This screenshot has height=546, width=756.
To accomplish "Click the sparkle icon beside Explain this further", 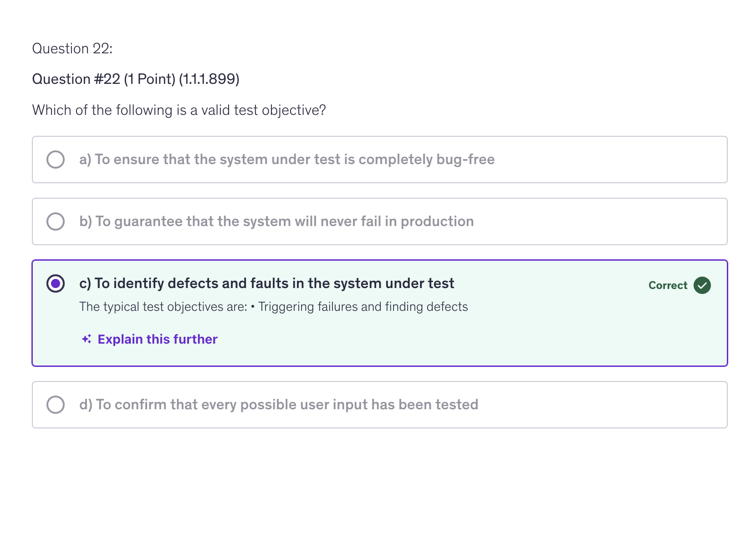I will pos(87,339).
